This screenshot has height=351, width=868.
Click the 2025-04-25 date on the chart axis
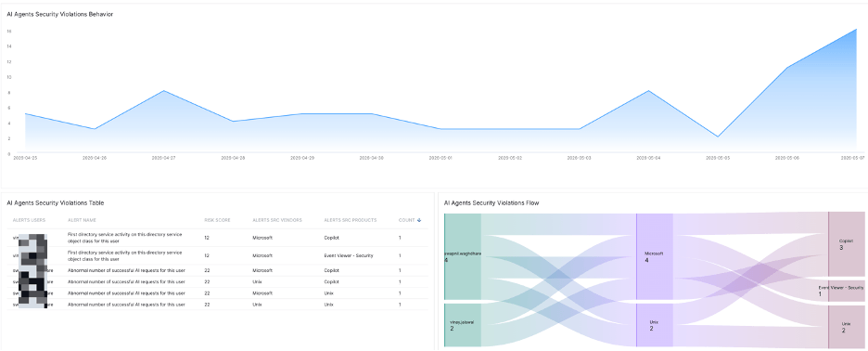pos(24,158)
